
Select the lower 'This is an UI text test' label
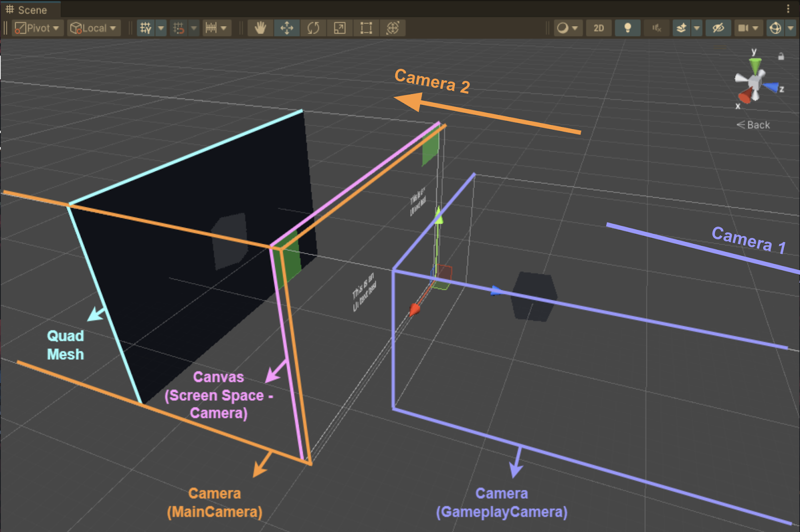tap(364, 293)
